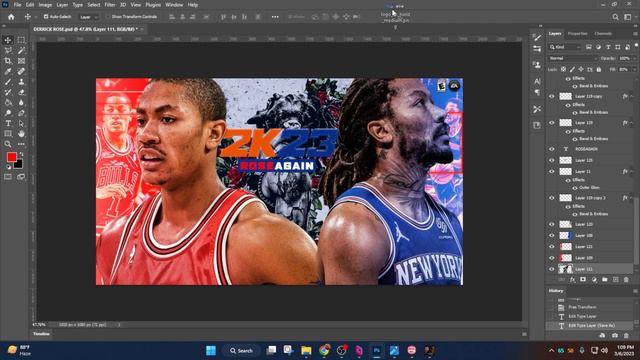Add a layer style with fx button
The height and width of the screenshot is (360, 640).
572,280
